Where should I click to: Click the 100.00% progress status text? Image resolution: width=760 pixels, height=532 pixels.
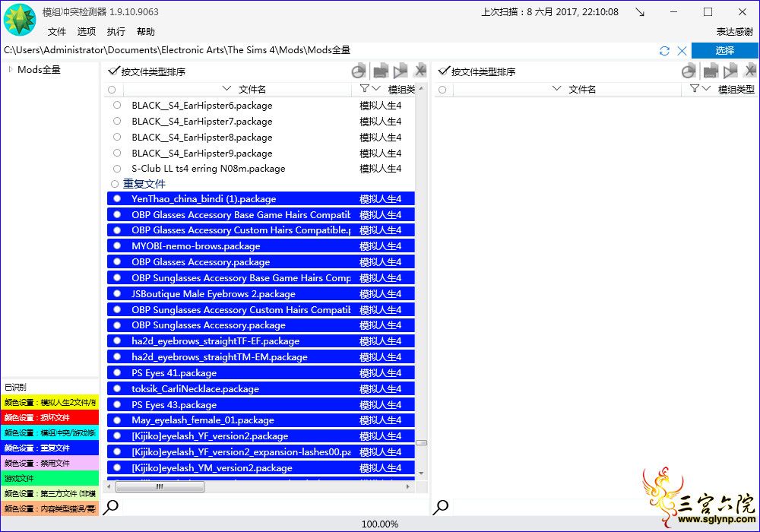(x=380, y=524)
